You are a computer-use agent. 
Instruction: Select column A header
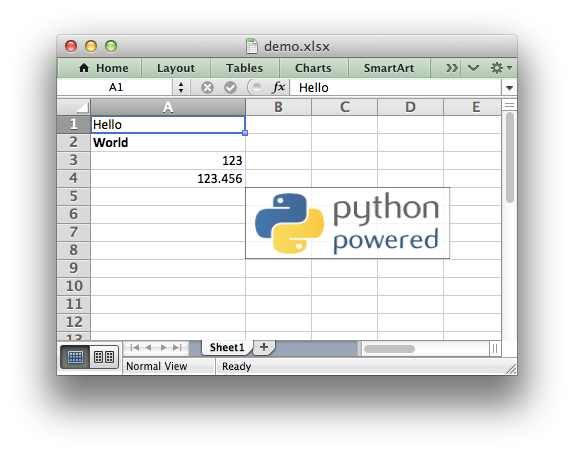coord(168,107)
